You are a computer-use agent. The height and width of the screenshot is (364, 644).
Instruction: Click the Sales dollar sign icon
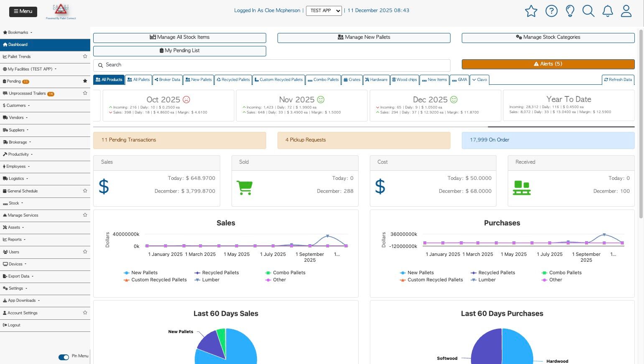[x=104, y=187]
